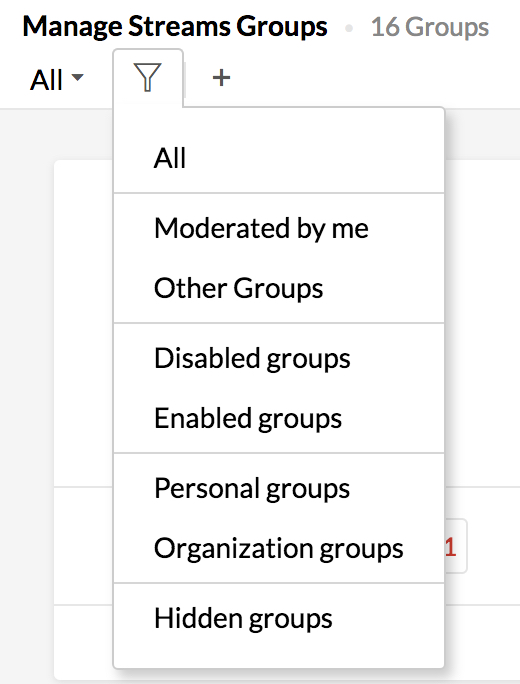Image resolution: width=520 pixels, height=684 pixels.
Task: Click the dot separator after the heading
Action: (x=349, y=28)
